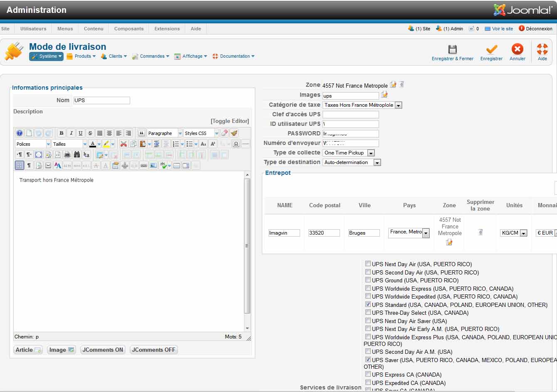Check UPS Next Day Air (USA, PUERTO RICO)
The width and height of the screenshot is (557, 392).
368,264
